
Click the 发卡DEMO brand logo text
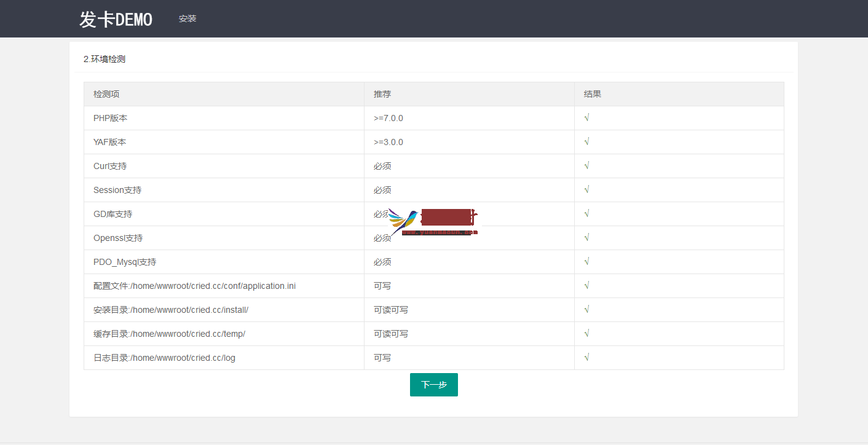point(116,19)
